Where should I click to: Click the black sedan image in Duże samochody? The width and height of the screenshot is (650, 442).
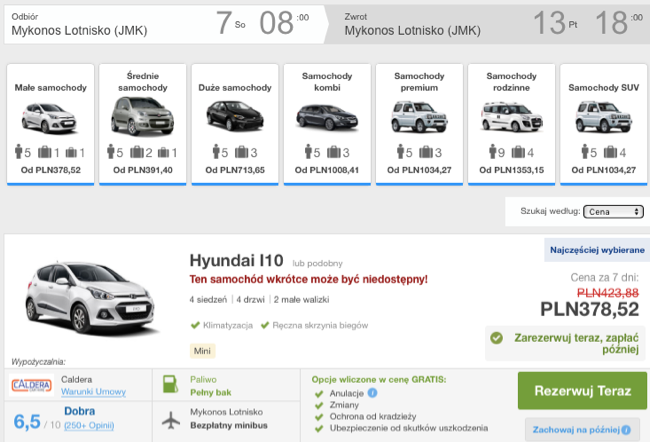[x=235, y=116]
